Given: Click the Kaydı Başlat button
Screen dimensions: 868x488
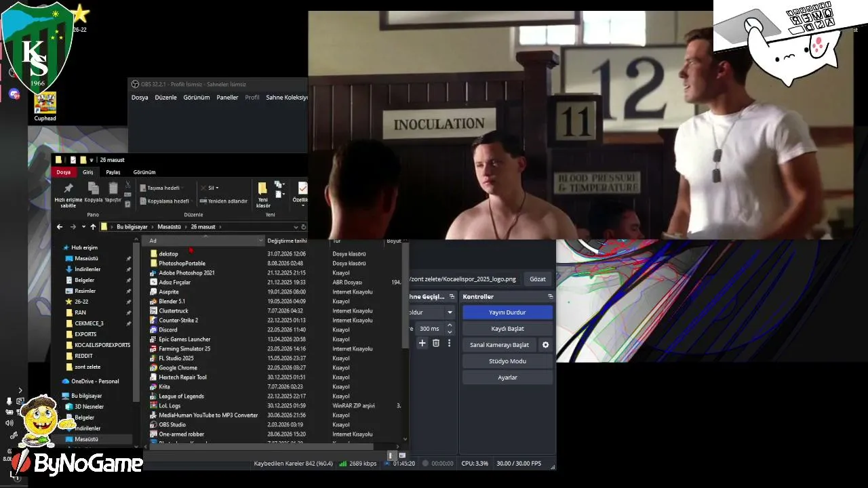Looking at the screenshot, I should [x=507, y=329].
